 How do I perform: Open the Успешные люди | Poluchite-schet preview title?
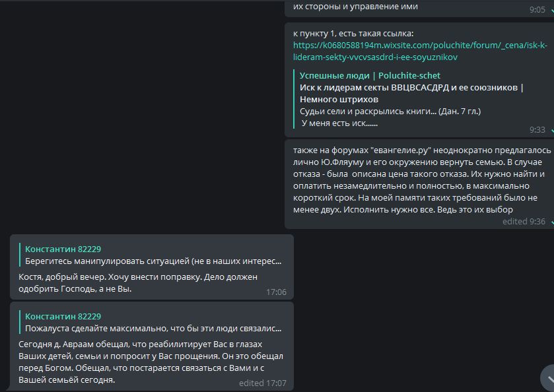pyautogui.click(x=370, y=75)
